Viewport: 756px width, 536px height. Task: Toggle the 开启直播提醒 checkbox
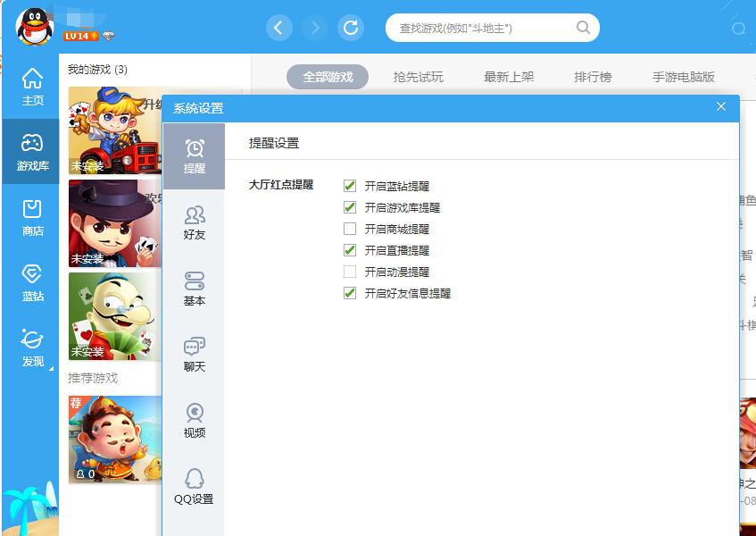tap(350, 251)
